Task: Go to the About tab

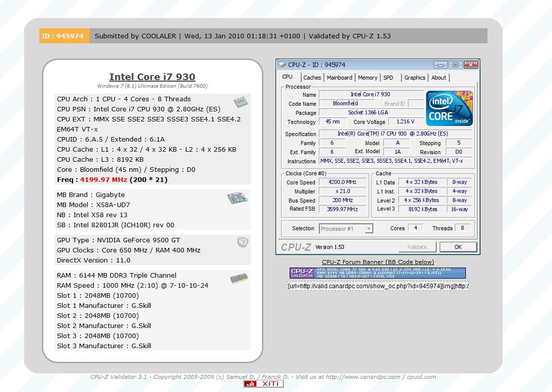Action: tap(439, 78)
